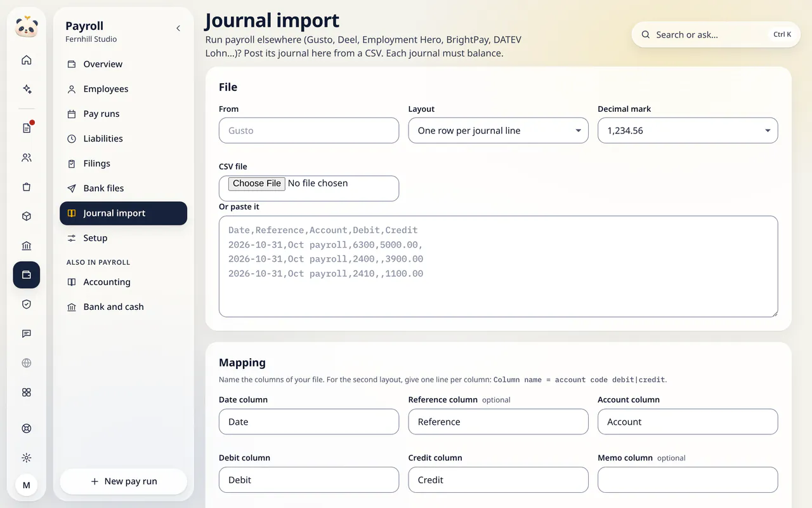812x508 pixels.
Task: Click the paste CSV text area
Action: coord(498,266)
